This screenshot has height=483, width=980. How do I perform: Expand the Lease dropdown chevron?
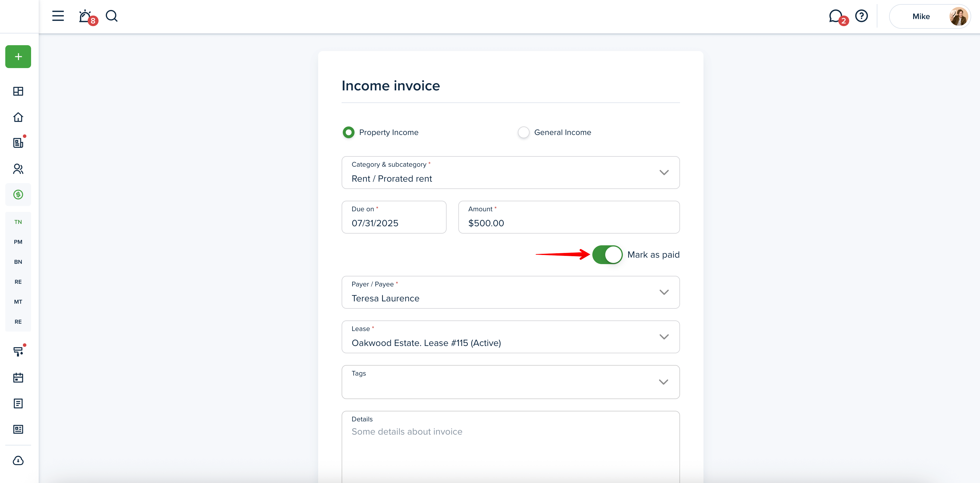(664, 337)
